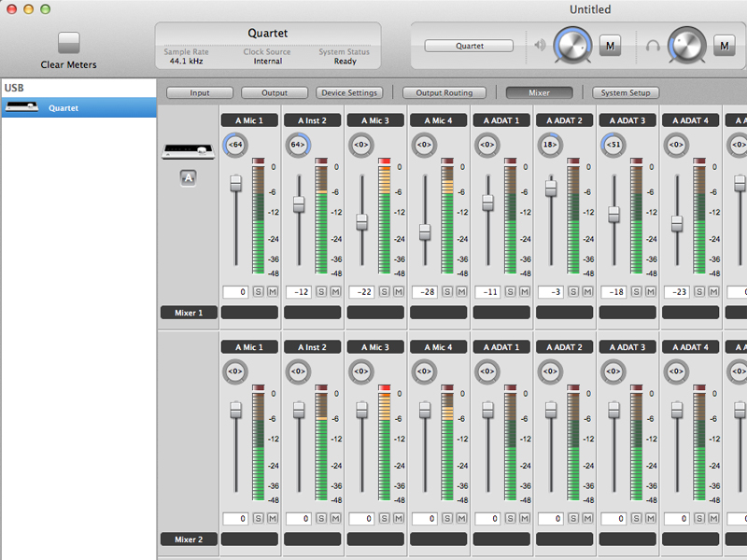This screenshot has height=560, width=747.
Task: Click Mixer 1 A ADAT 4 pan knob
Action: (676, 145)
